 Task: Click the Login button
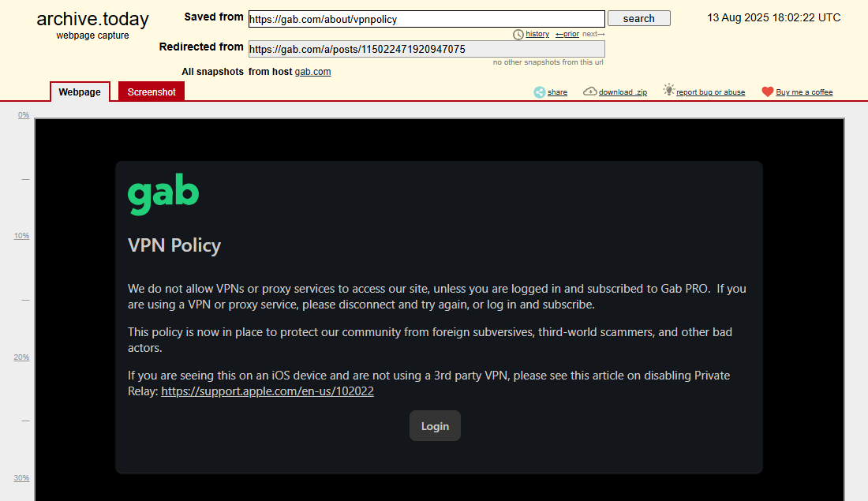click(435, 426)
